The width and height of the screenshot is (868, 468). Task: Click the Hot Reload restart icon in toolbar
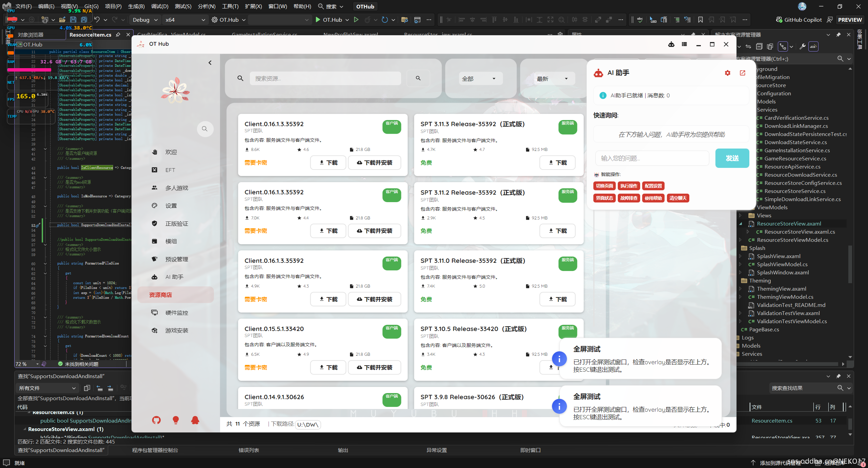click(384, 20)
